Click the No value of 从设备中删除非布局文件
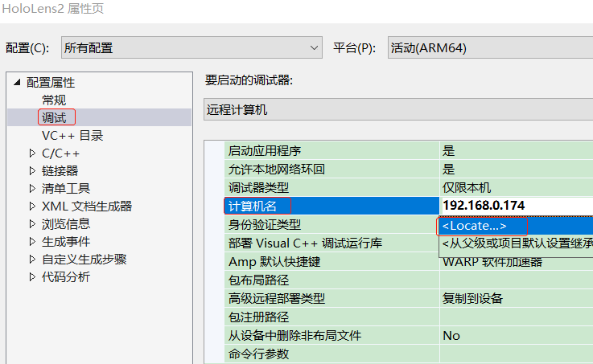 pyautogui.click(x=451, y=336)
